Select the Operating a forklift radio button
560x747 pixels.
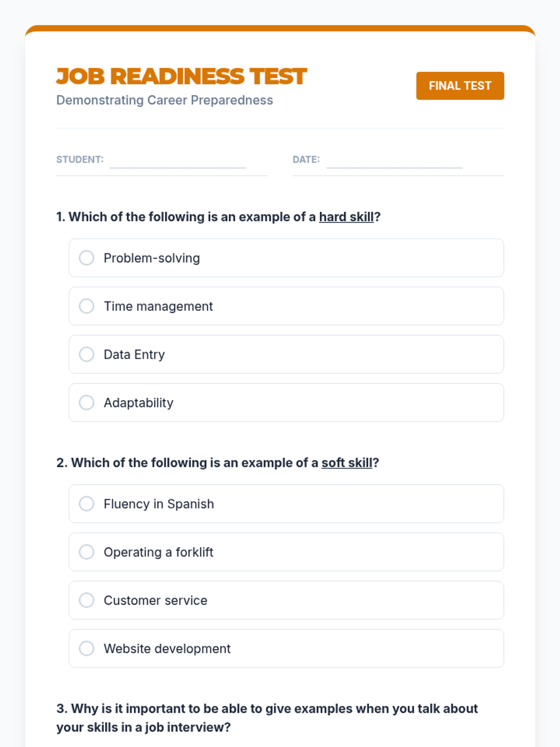click(86, 552)
